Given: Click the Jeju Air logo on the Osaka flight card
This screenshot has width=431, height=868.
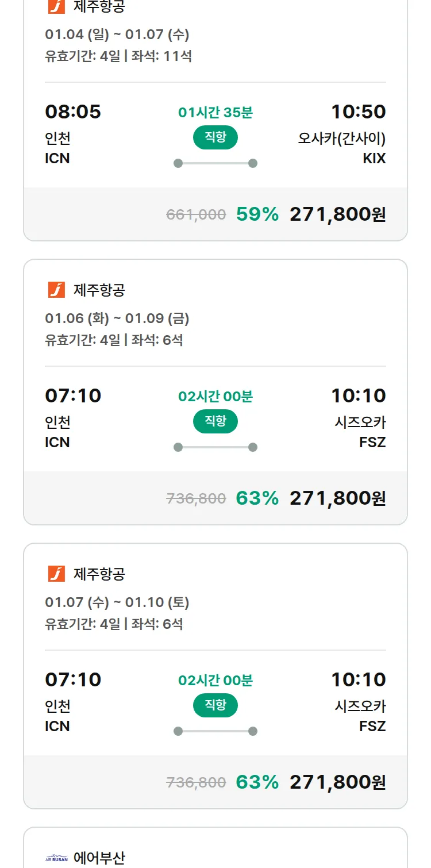Looking at the screenshot, I should point(56,6).
